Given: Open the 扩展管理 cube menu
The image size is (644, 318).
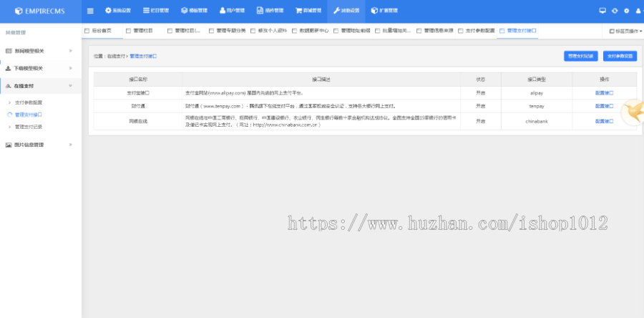Looking at the screenshot, I should (384, 11).
